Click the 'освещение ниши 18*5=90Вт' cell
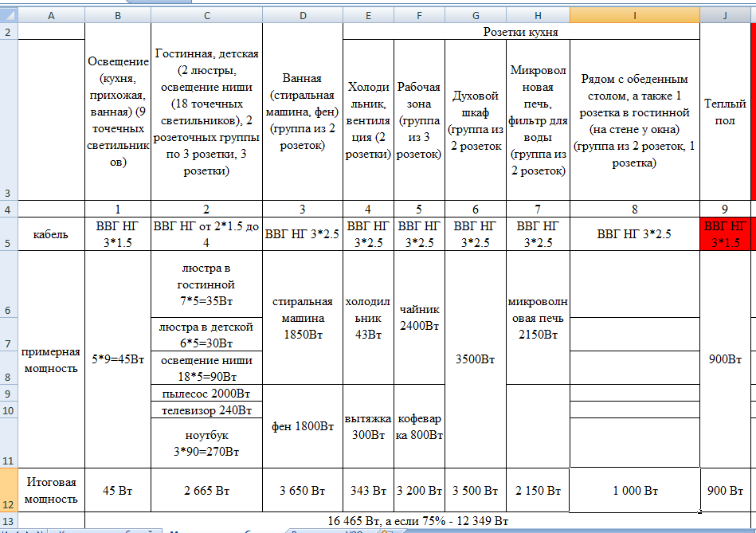Image resolution: width=756 pixels, height=533 pixels. pyautogui.click(x=207, y=368)
